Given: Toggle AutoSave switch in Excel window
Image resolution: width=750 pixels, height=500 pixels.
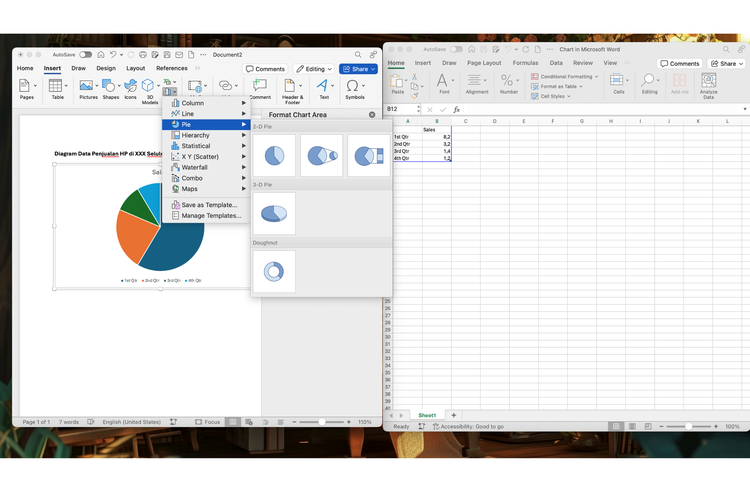Looking at the screenshot, I should [x=456, y=49].
